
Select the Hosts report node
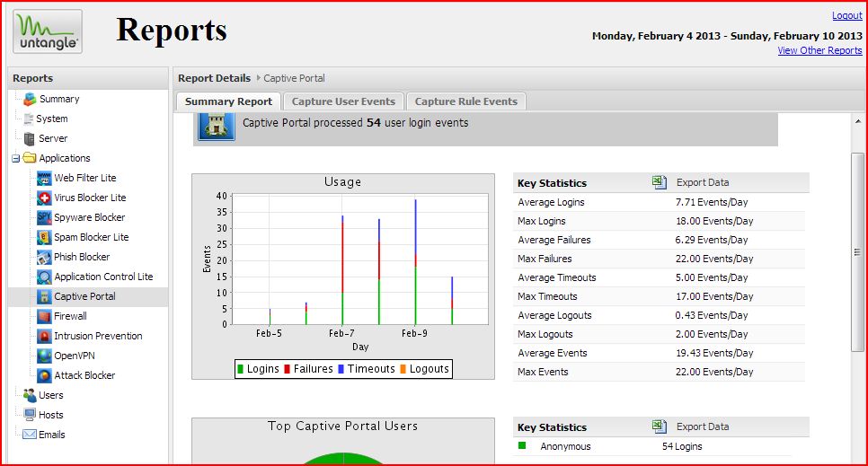click(50, 415)
